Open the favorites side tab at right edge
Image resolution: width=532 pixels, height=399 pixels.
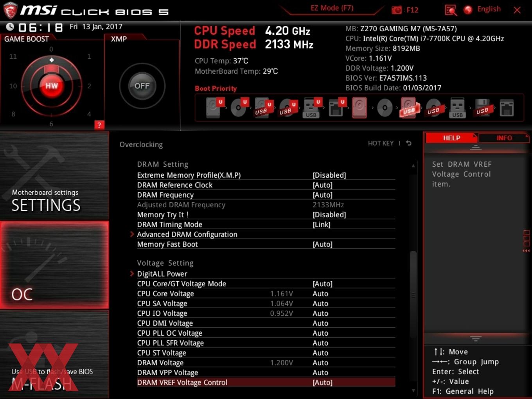(527, 241)
